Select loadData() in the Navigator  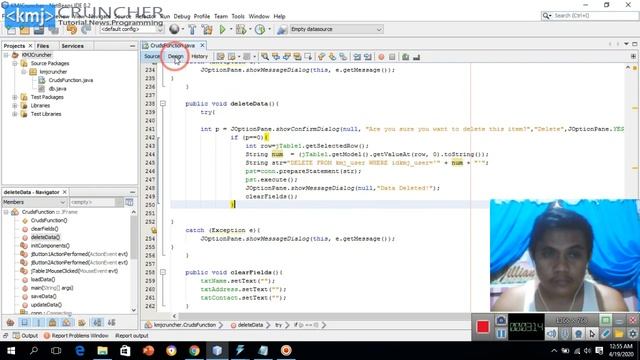tap(43, 280)
